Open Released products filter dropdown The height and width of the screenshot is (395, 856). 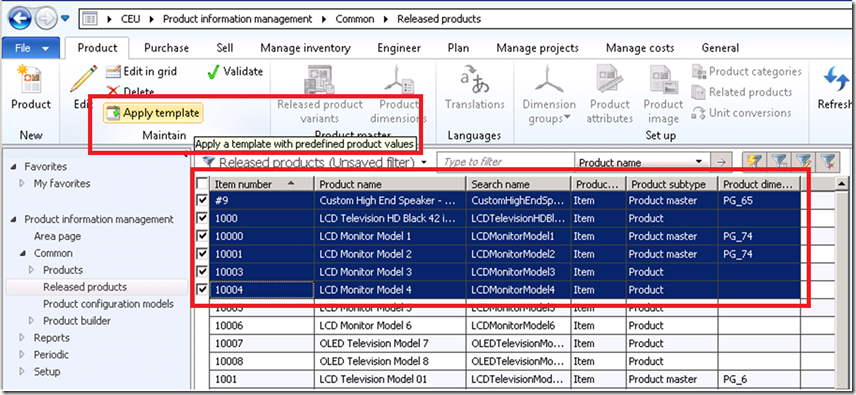point(424,162)
